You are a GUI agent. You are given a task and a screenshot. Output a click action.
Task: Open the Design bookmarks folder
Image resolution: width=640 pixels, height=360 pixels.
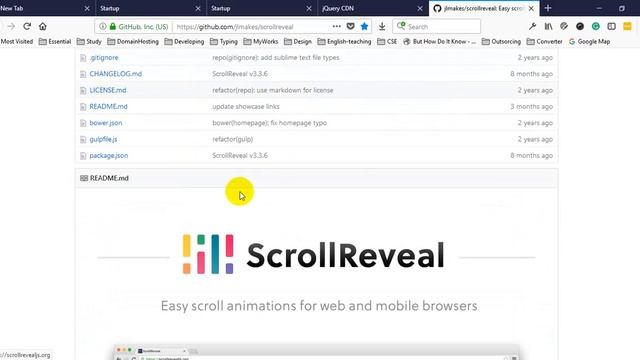click(298, 42)
